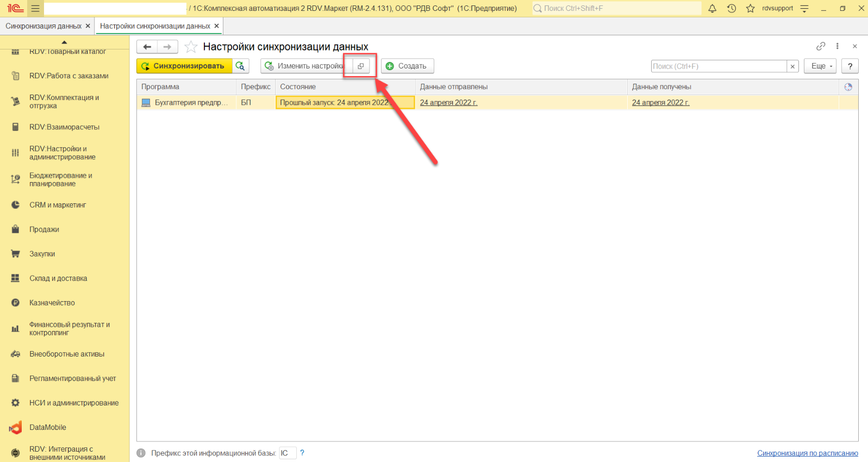The image size is (868, 462).
Task: Click the back navigation arrow
Action: pyautogui.click(x=147, y=47)
